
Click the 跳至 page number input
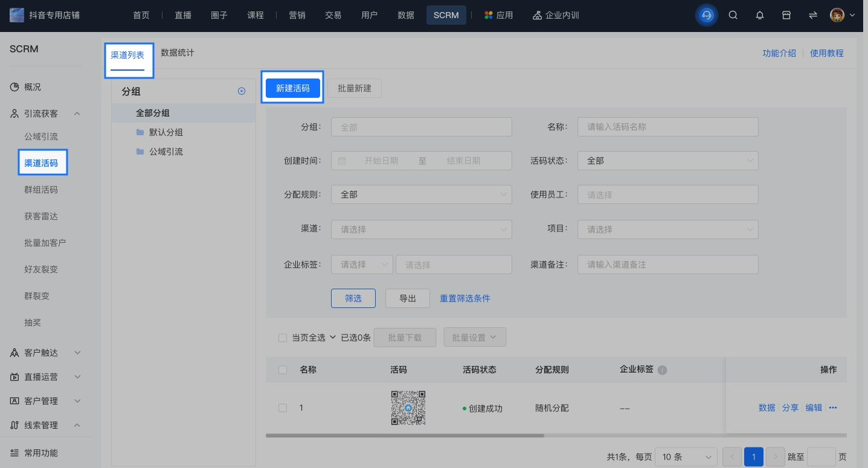click(x=821, y=457)
